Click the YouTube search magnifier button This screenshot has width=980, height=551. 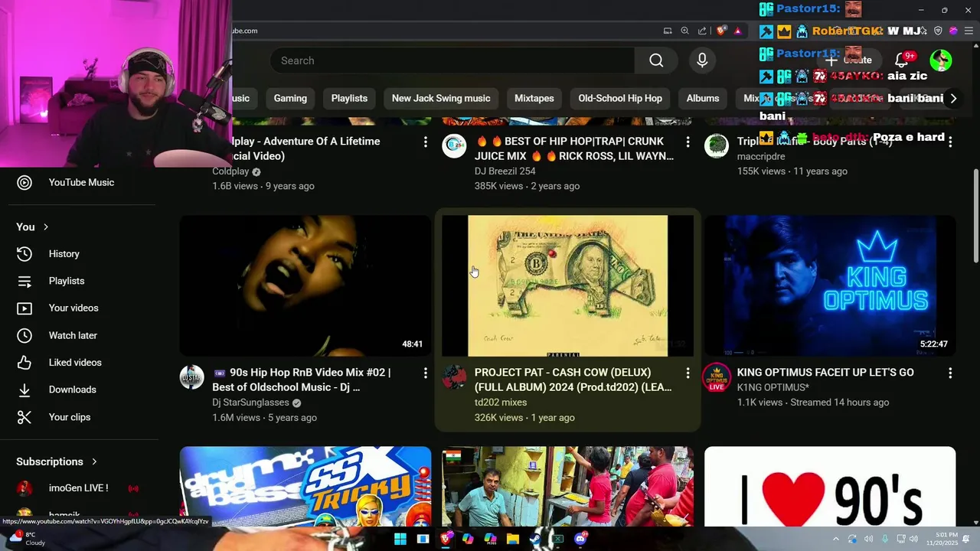click(656, 60)
